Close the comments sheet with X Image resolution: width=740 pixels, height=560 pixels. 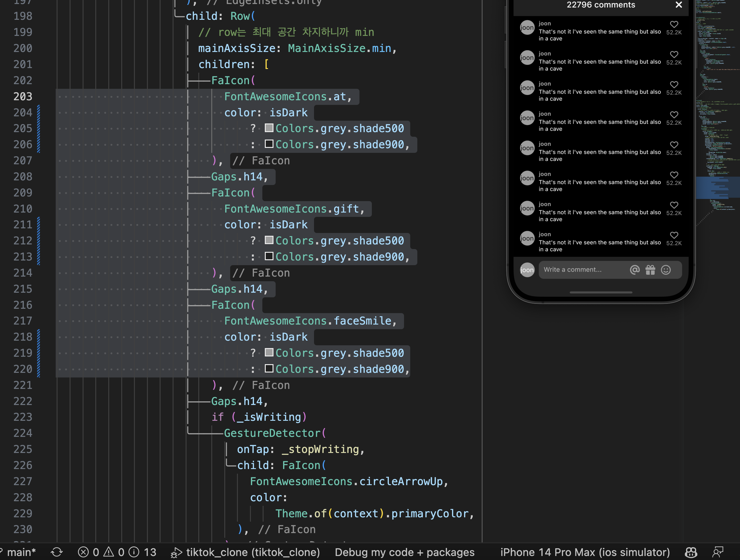coord(679,5)
